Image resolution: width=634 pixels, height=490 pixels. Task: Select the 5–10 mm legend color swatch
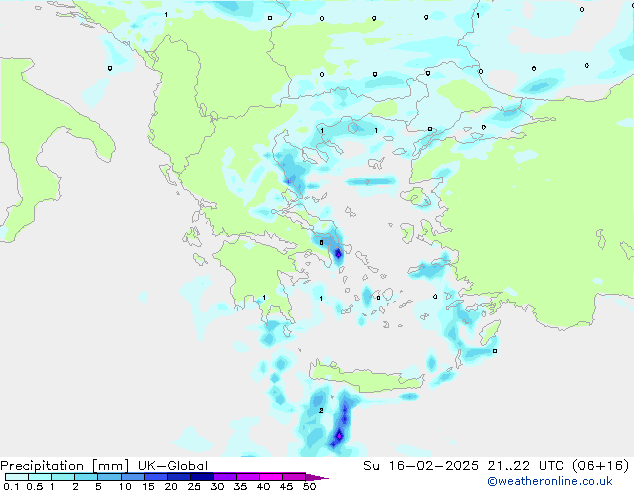109,477
